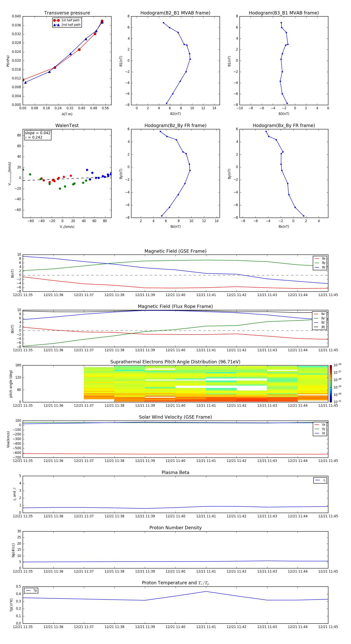Click the pitch angle colorbar scale
Viewport: 351px width, 644px height.
[x=331, y=383]
